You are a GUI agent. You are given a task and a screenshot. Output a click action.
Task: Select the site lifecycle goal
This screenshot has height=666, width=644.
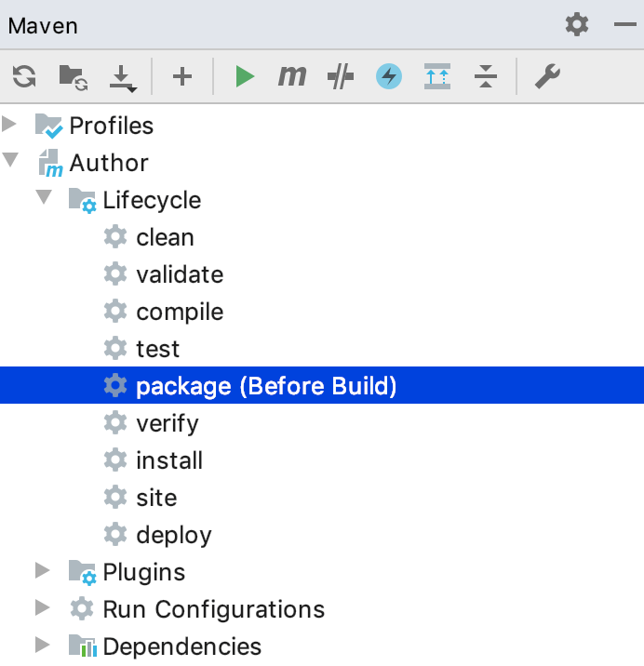pyautogui.click(x=156, y=498)
